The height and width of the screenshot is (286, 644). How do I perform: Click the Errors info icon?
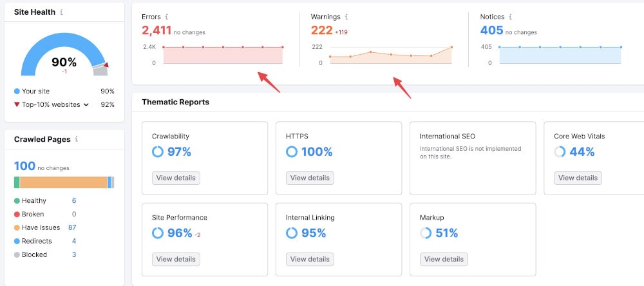pos(167,17)
